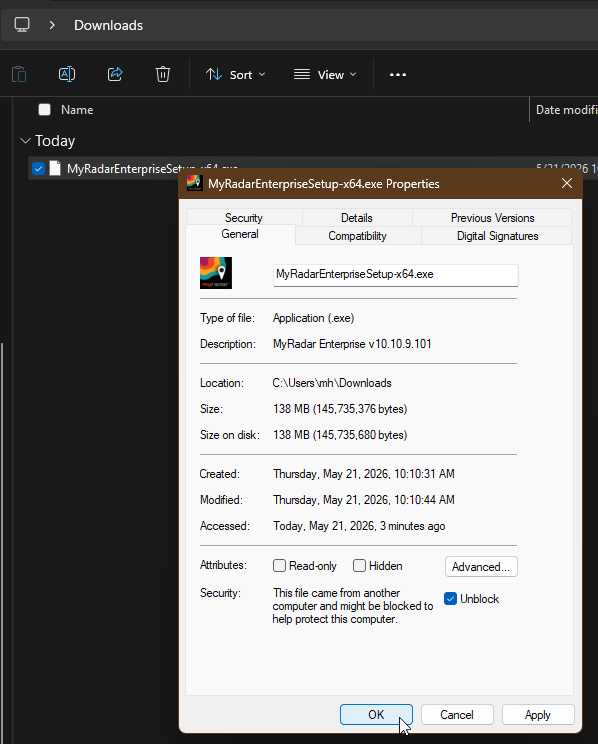This screenshot has height=744, width=598.
Task: Select the General tab
Action: click(x=240, y=234)
